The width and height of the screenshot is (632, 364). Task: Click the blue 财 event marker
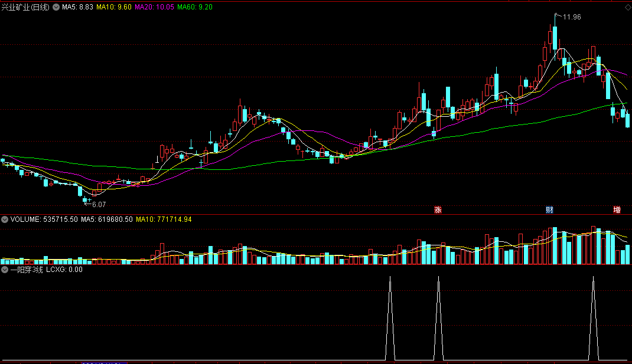tap(549, 210)
